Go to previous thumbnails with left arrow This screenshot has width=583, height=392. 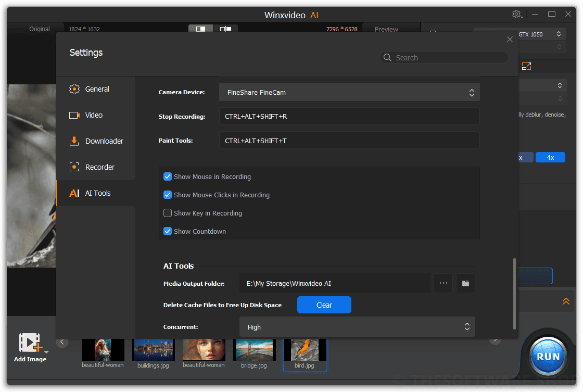62,342
